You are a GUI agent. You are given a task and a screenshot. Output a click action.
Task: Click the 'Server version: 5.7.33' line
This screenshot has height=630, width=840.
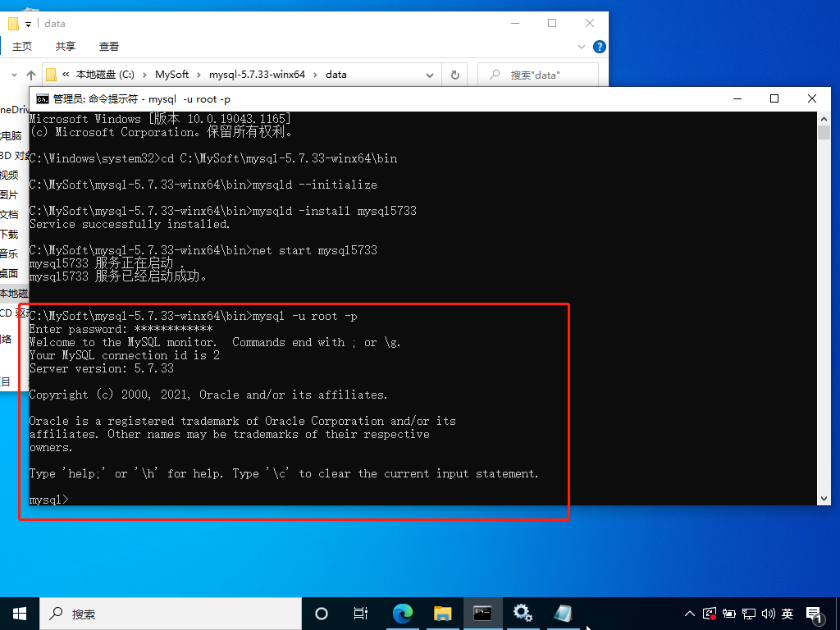(102, 368)
